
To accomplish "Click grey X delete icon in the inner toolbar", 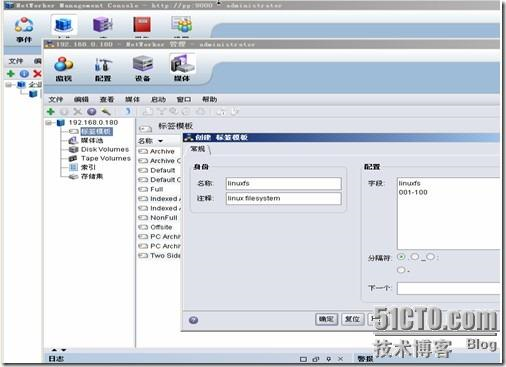I will pyautogui.click(x=77, y=112).
